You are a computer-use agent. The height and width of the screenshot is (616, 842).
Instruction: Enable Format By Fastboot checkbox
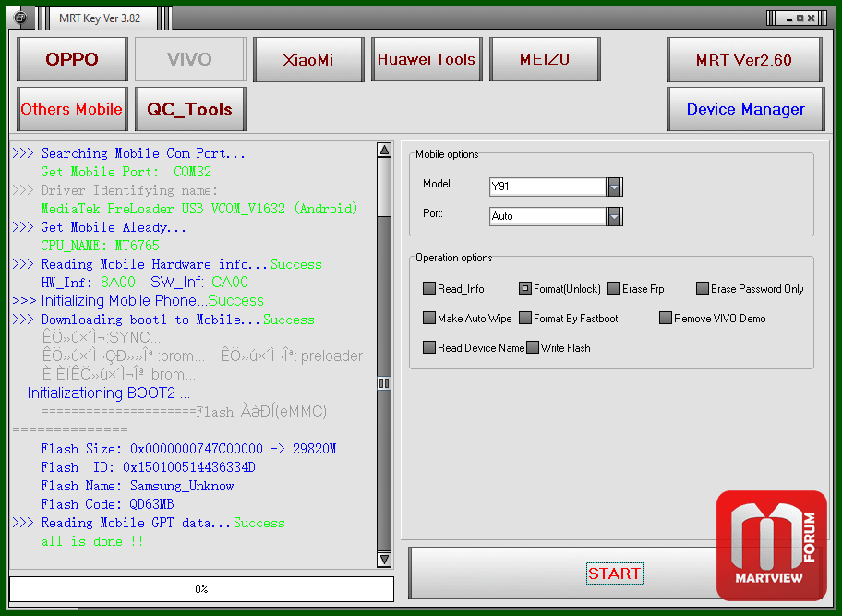tap(525, 318)
